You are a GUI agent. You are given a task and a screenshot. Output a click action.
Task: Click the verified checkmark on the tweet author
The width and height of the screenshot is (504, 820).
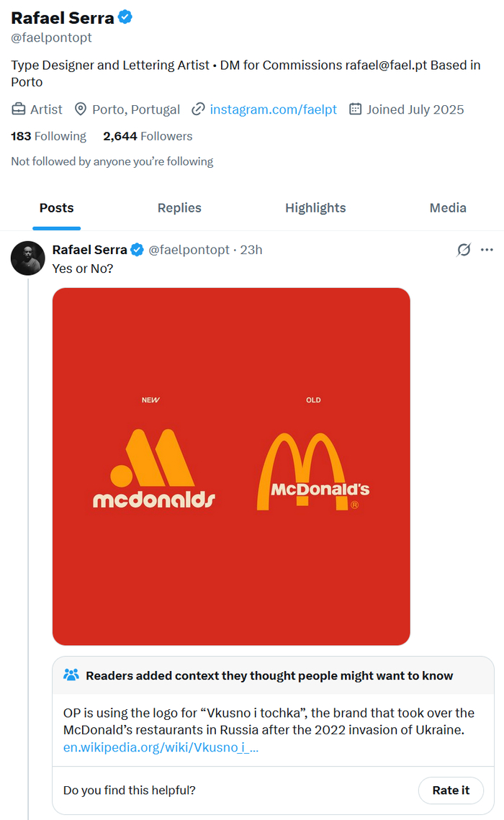[x=136, y=250]
